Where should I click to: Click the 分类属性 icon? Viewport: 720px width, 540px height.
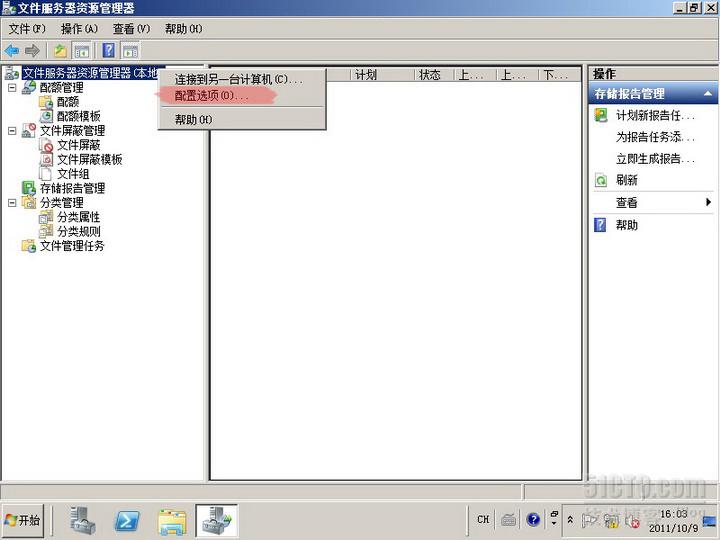click(x=46, y=217)
